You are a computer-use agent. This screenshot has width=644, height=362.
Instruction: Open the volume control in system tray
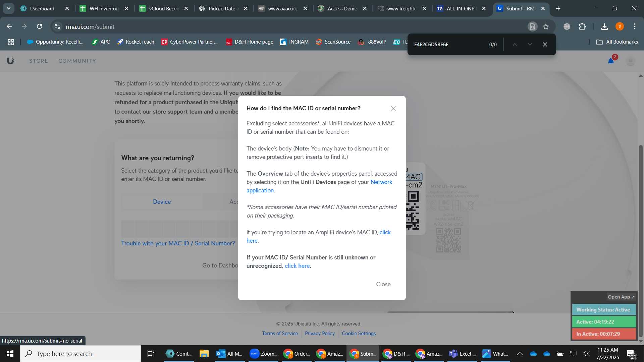click(x=586, y=354)
